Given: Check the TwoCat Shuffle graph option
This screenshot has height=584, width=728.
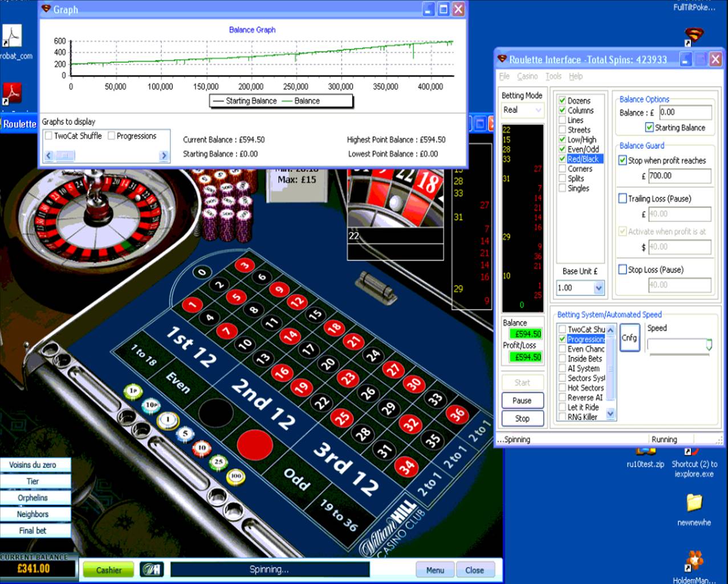Looking at the screenshot, I should click(48, 136).
